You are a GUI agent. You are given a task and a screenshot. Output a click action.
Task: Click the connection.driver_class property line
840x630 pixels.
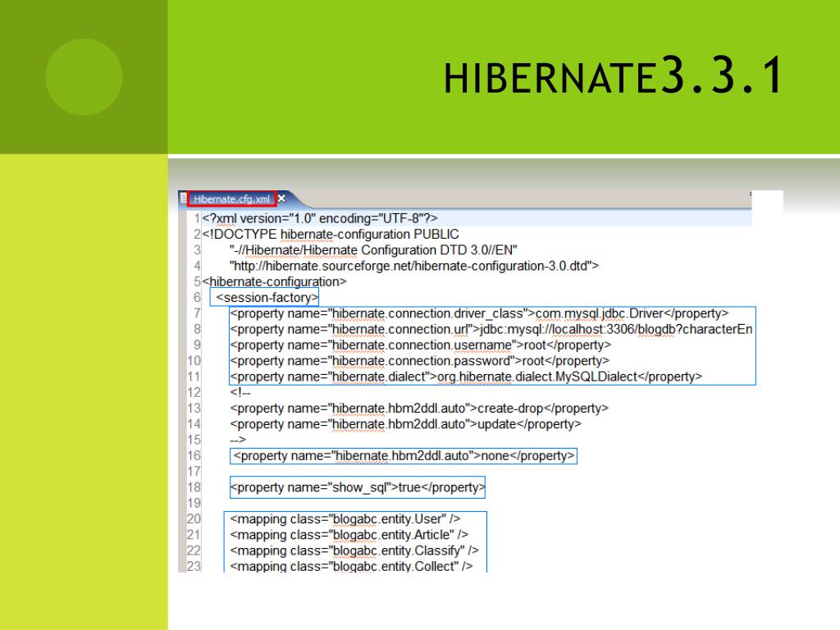pyautogui.click(x=479, y=313)
